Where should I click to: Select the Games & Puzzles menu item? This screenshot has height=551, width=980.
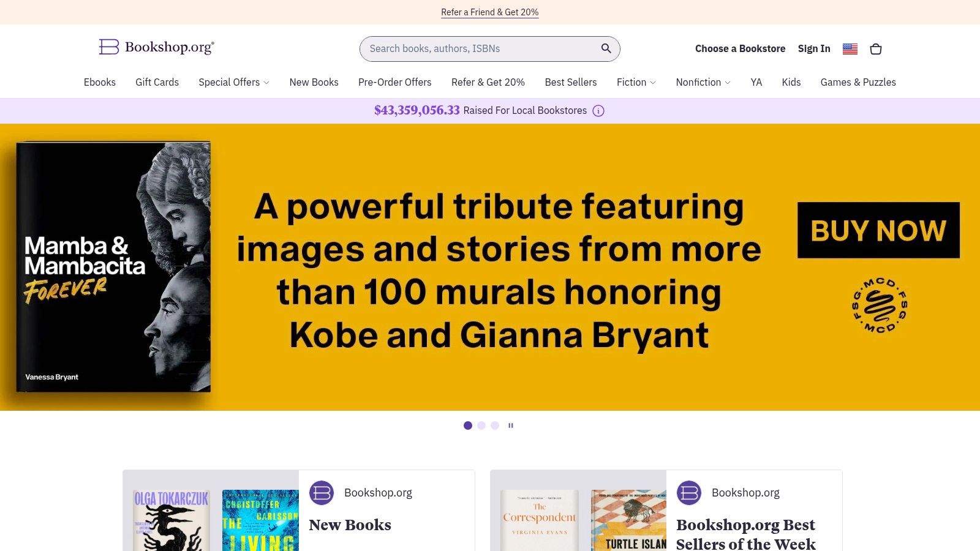point(858,82)
